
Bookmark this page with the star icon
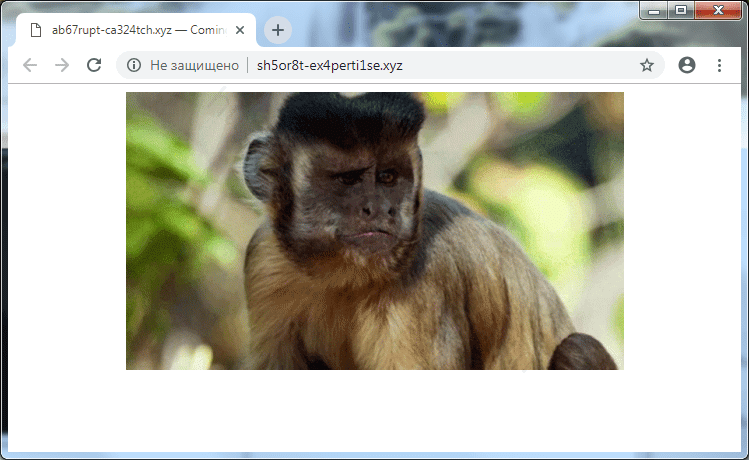pyautogui.click(x=647, y=65)
